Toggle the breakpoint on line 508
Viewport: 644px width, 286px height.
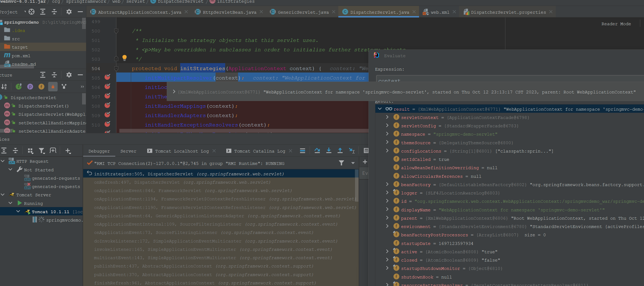[108, 106]
